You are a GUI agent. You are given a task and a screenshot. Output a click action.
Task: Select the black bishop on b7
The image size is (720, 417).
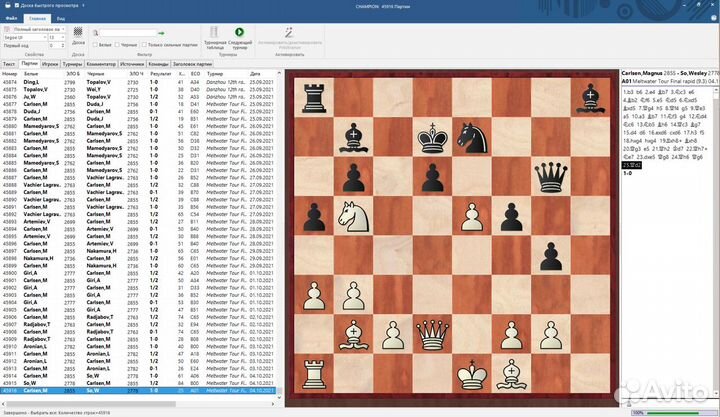tap(354, 137)
